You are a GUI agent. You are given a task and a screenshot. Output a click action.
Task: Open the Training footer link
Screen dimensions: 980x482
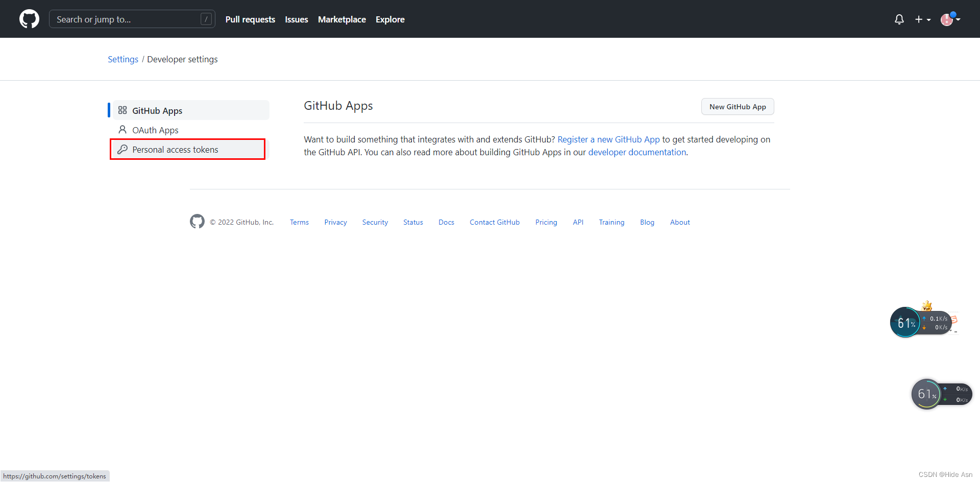611,222
